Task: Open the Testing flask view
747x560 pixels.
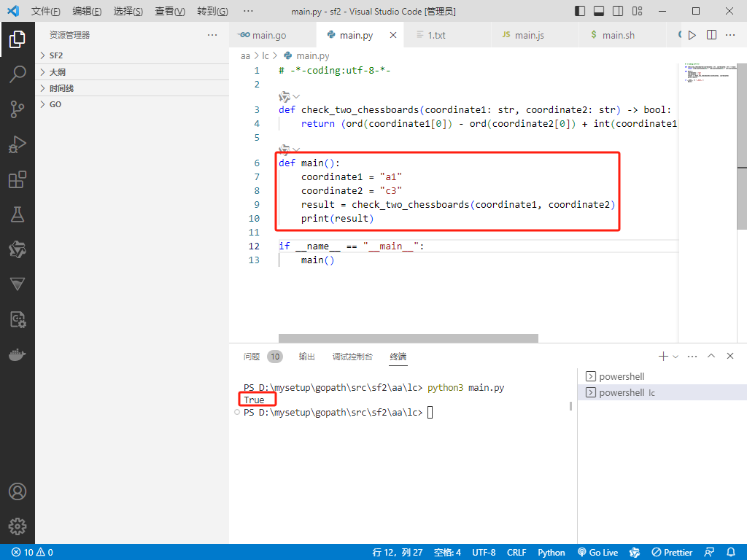Action: 18,215
